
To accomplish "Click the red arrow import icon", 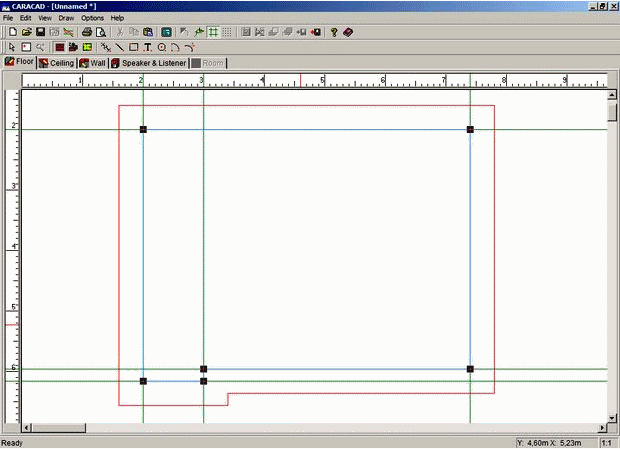I will click(x=316, y=32).
